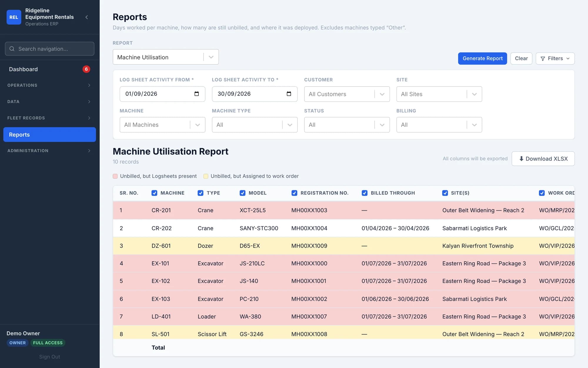Click billed through 01/06/2026 – 30/06/2026
The image size is (588, 368).
(395, 299)
